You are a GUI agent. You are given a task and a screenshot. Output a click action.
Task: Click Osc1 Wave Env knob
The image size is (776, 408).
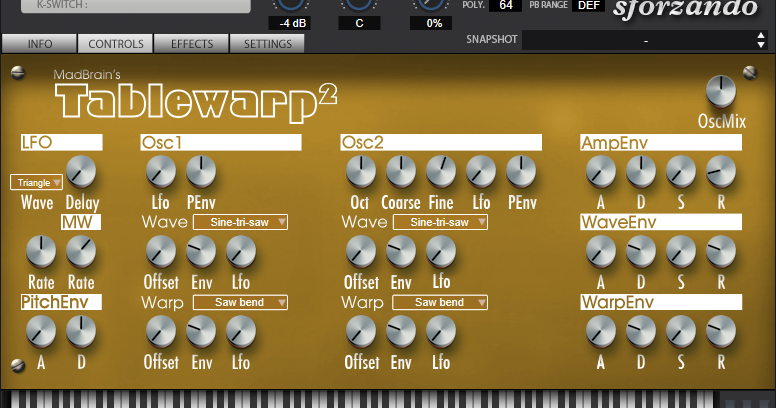[201, 251]
